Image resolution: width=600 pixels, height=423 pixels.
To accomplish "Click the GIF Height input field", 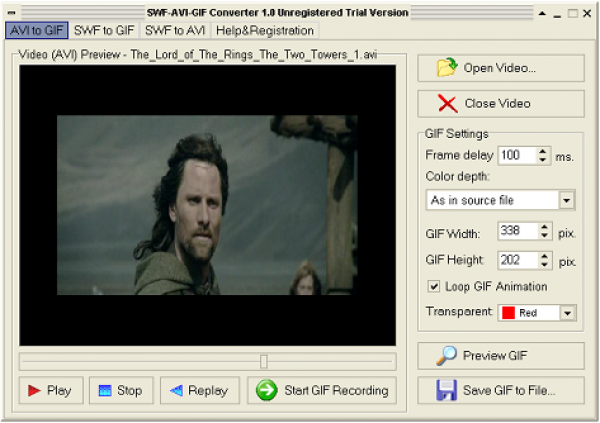I will pyautogui.click(x=518, y=260).
